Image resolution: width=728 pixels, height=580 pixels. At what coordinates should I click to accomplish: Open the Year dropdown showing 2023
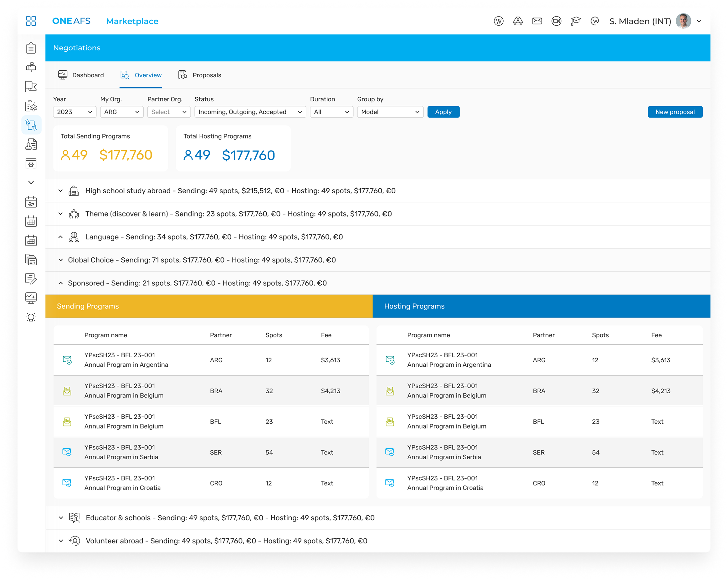(74, 112)
